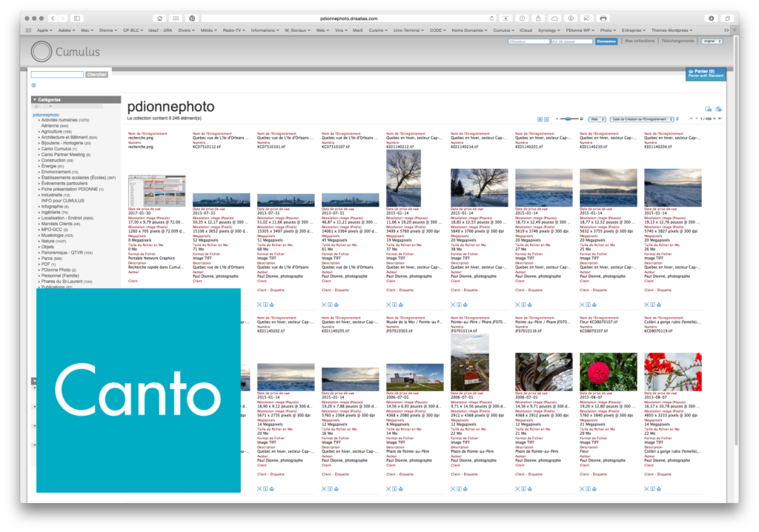Screen dimensions: 759x532
Task: Open the recherche.png thumbnail
Action: click(x=156, y=190)
